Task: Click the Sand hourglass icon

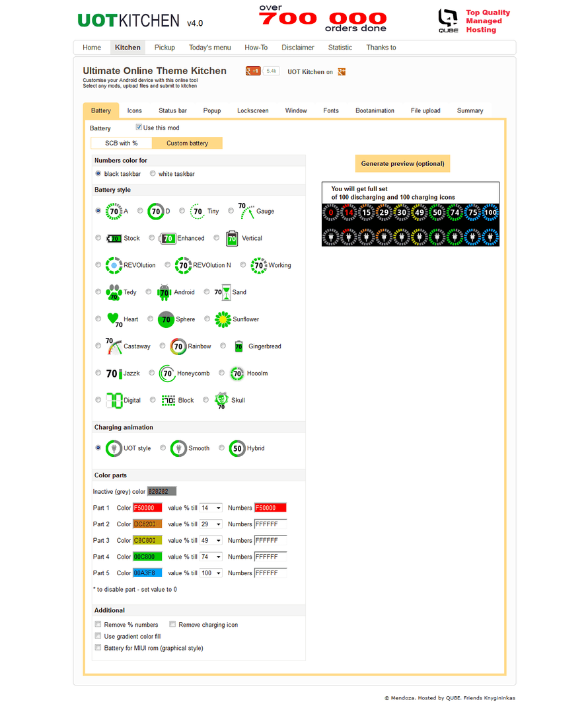Action: pos(223,292)
